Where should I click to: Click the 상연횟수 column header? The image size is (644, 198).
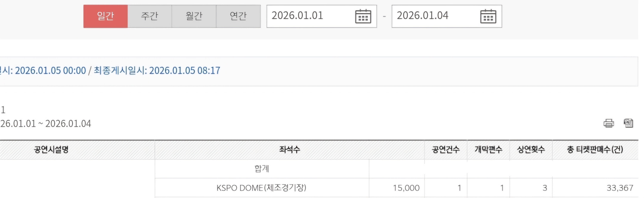coord(531,150)
